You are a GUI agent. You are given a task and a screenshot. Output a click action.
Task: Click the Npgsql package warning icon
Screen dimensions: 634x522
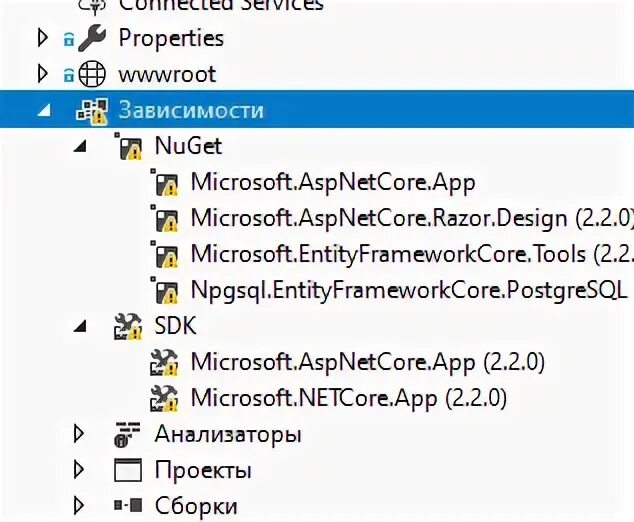(x=164, y=290)
